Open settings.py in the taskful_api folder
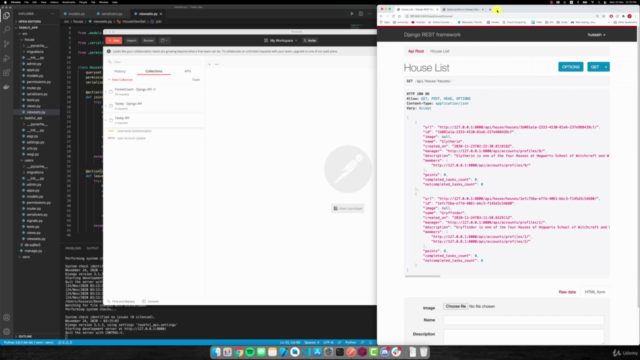This screenshot has height=360, width=640. pos(36,142)
